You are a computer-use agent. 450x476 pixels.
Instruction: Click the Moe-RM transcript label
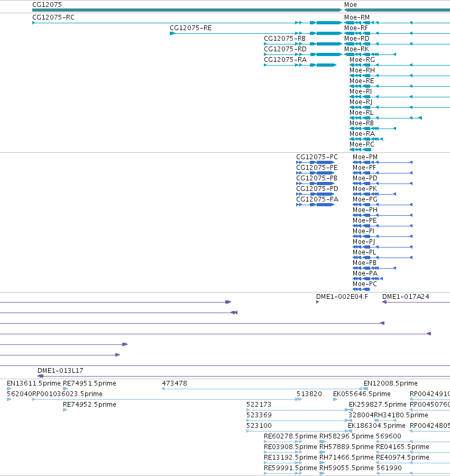357,17
